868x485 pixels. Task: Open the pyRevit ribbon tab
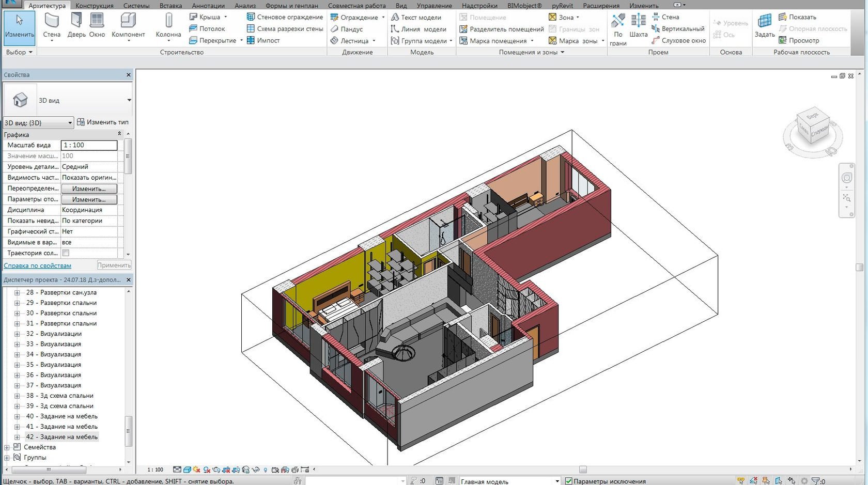[562, 6]
